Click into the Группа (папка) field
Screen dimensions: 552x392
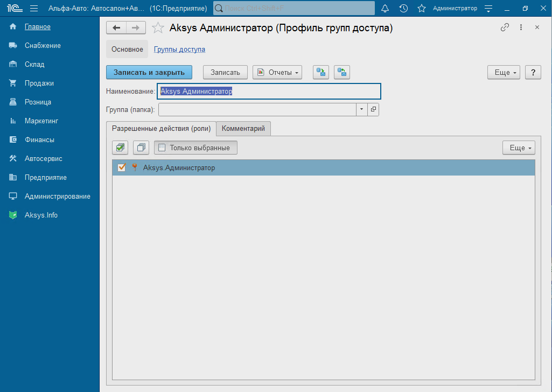tap(257, 109)
